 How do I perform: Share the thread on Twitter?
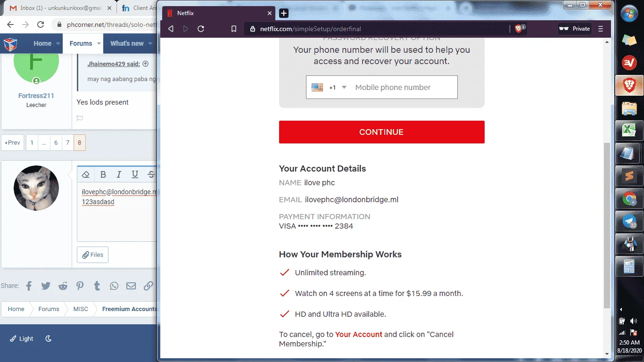pos(46,286)
